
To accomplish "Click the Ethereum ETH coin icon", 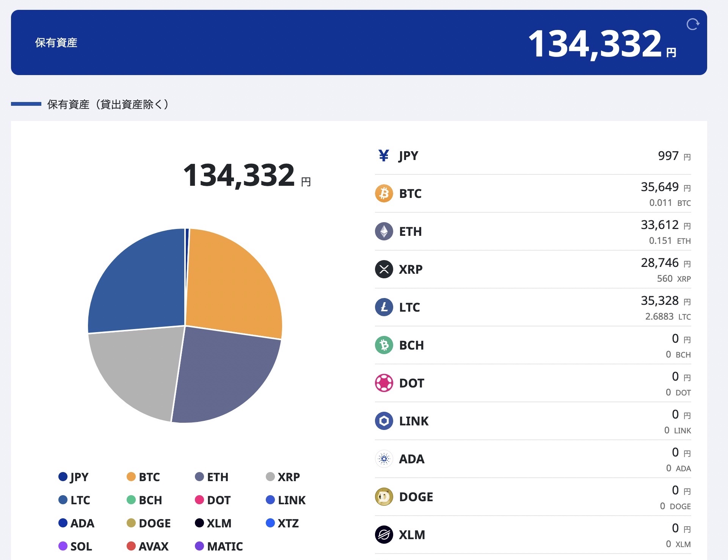I will pos(384,231).
